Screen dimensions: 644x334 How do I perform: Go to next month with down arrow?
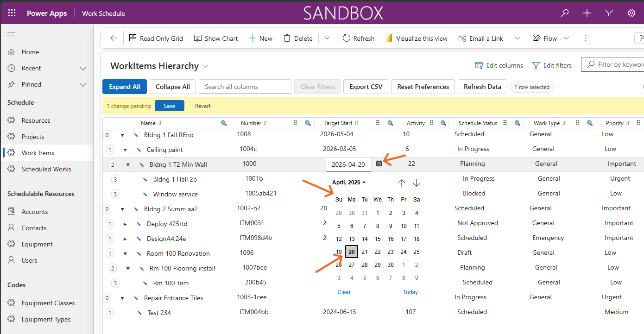click(417, 183)
